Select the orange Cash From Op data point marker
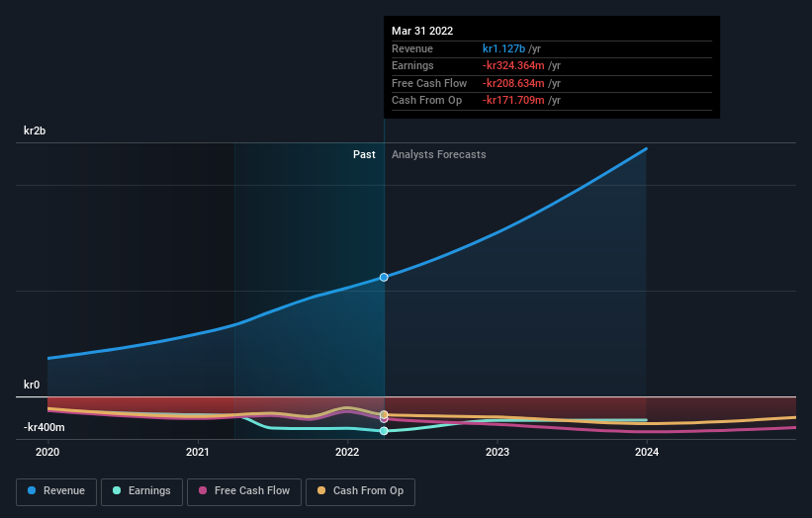 pyautogui.click(x=384, y=414)
